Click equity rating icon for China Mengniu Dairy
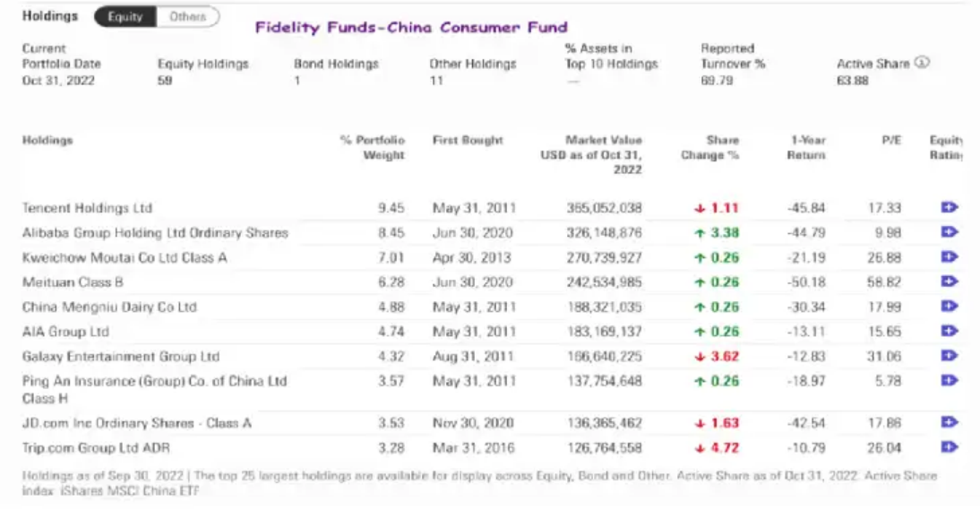Viewport: 980px width, 510px height. point(950,307)
